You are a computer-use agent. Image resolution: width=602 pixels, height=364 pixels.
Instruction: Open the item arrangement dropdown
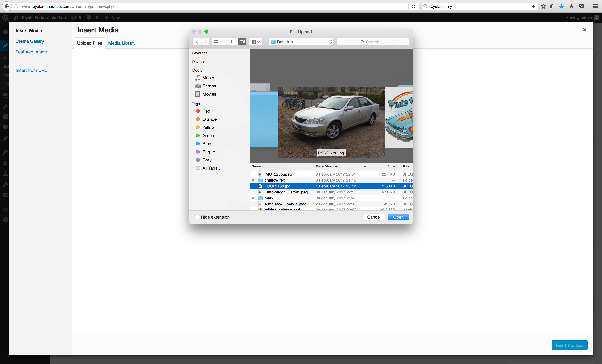[x=255, y=42]
